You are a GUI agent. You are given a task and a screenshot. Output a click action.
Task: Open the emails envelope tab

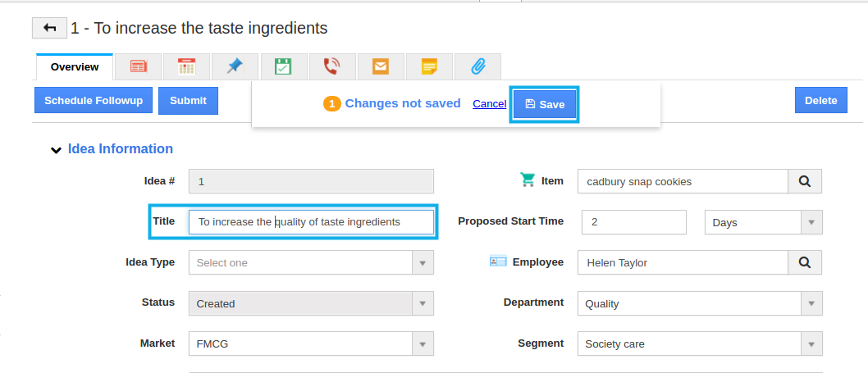pyautogui.click(x=381, y=67)
